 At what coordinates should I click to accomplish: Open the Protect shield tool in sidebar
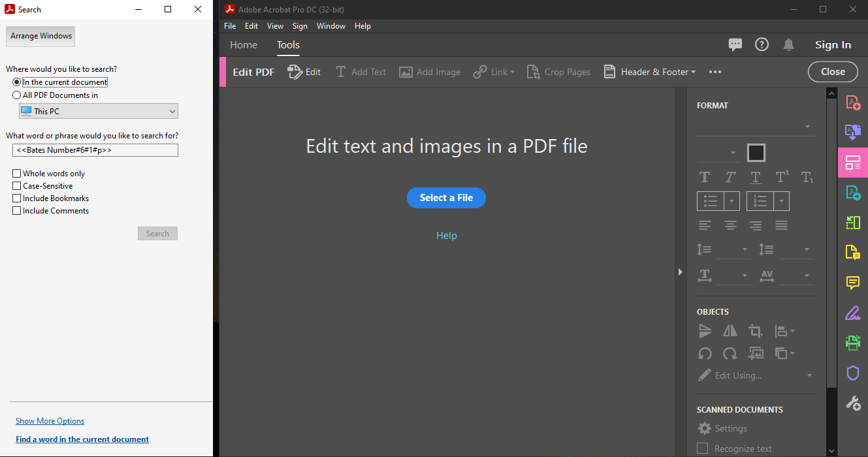853,373
